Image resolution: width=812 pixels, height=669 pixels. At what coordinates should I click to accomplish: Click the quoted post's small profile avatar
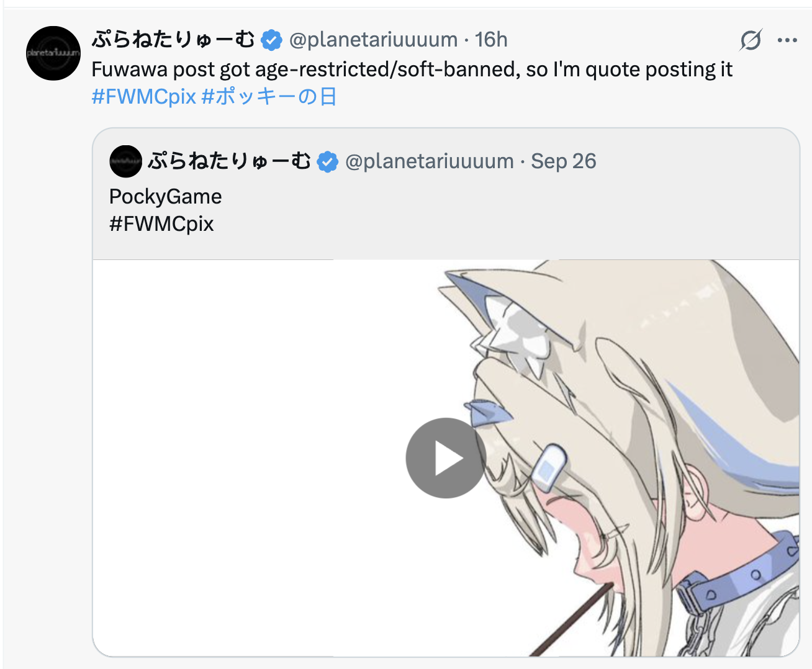(x=125, y=161)
